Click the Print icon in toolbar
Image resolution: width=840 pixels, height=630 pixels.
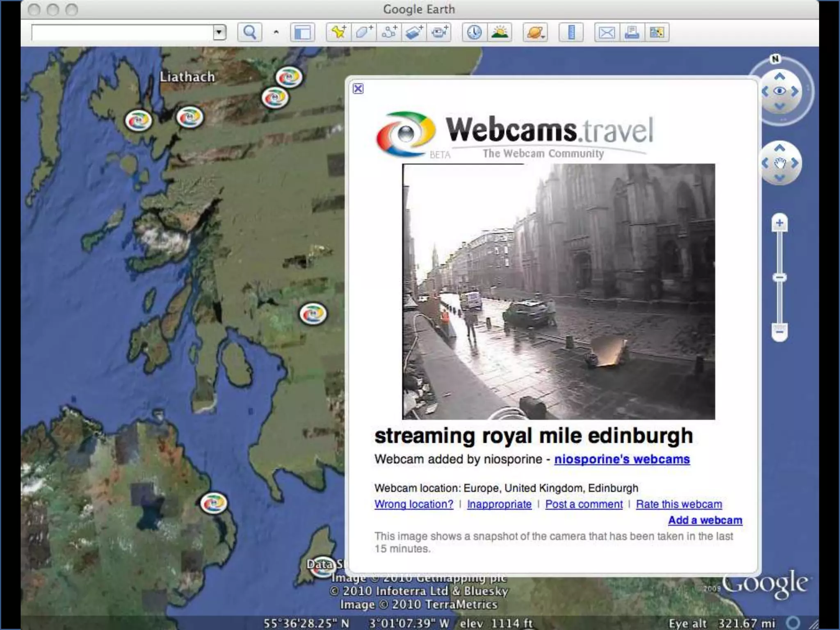coord(632,32)
